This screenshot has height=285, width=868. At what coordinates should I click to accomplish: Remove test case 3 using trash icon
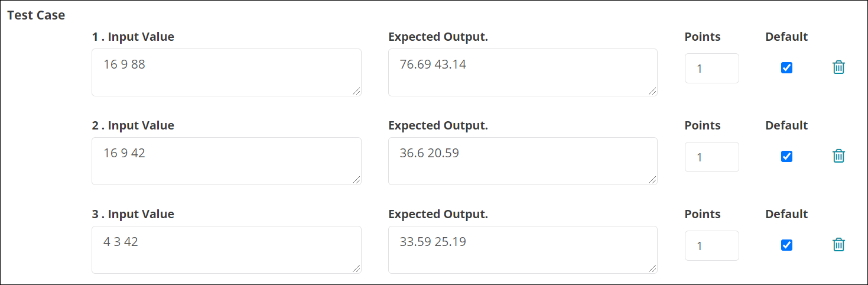pos(838,245)
